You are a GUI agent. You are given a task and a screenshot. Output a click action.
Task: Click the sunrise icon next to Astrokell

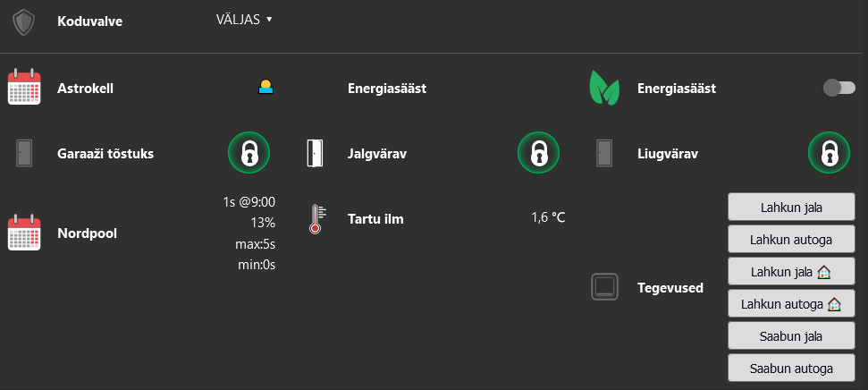(x=266, y=87)
